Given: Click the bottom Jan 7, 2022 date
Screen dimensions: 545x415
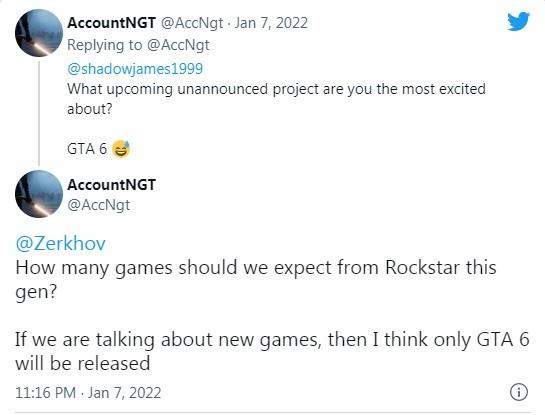Looking at the screenshot, I should click(124, 393).
